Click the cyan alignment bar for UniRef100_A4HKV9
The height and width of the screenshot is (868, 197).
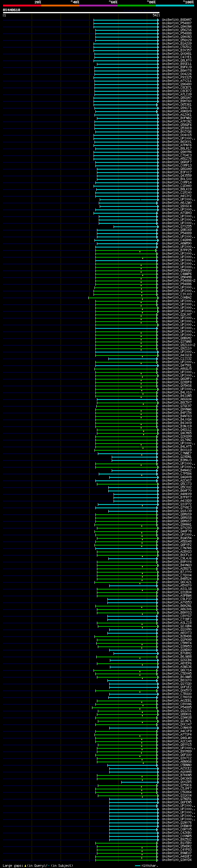136,494
